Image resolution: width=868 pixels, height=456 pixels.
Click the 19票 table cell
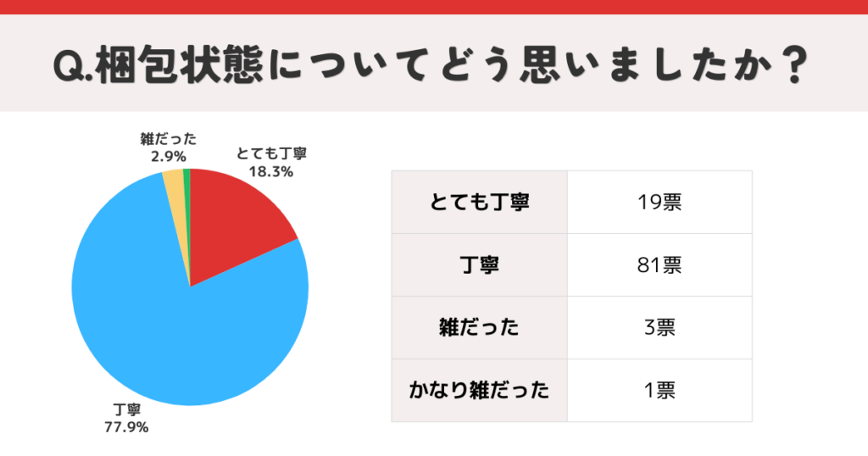tap(659, 203)
